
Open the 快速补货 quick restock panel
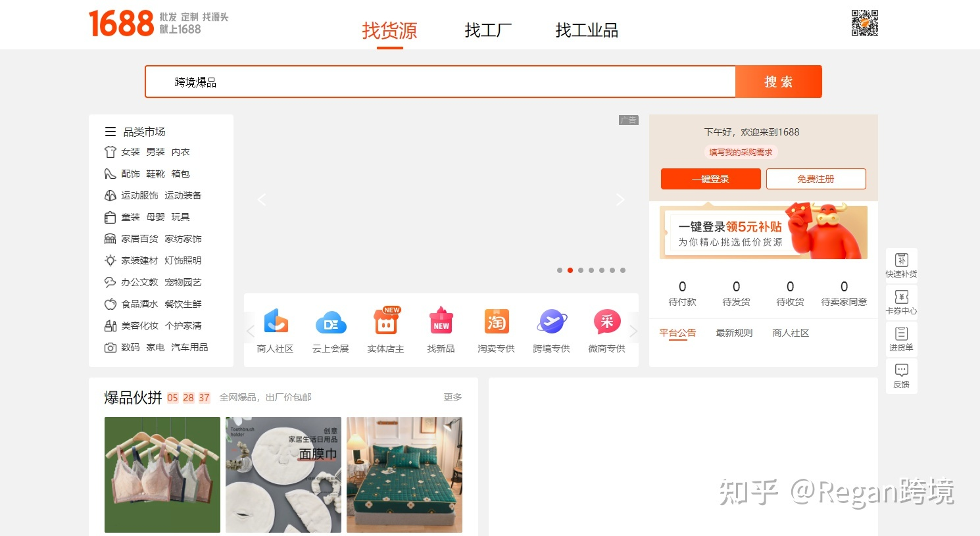[901, 264]
